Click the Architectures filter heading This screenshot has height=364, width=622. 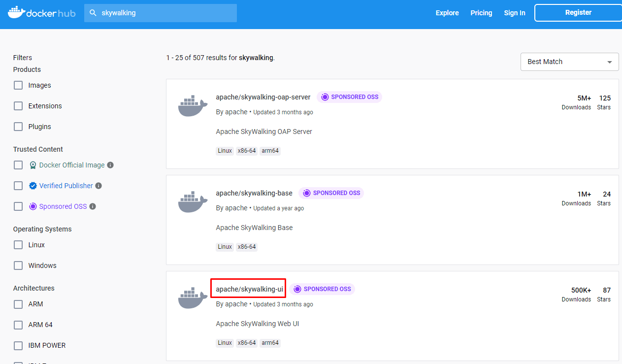(34, 288)
